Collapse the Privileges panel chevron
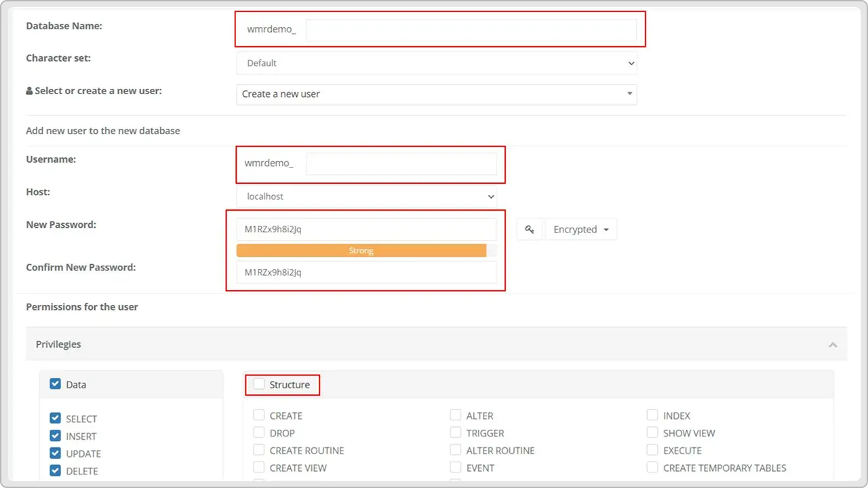The image size is (868, 488). [x=833, y=345]
